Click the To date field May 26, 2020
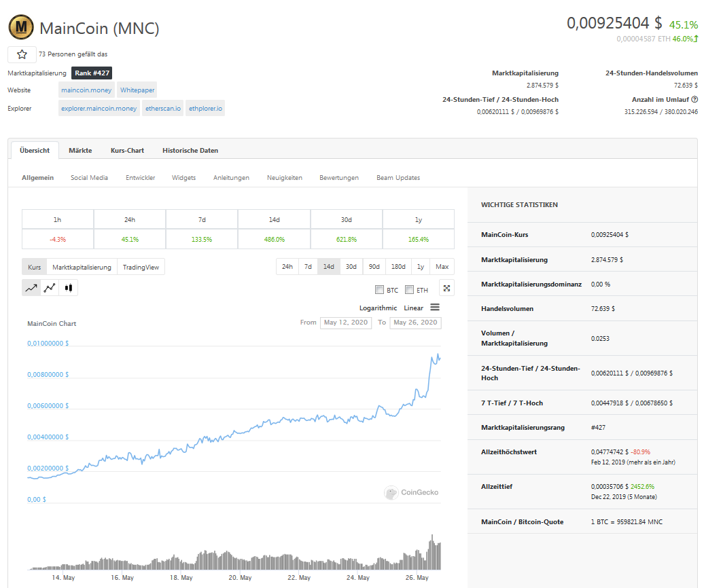This screenshot has width=704, height=588. tap(415, 323)
